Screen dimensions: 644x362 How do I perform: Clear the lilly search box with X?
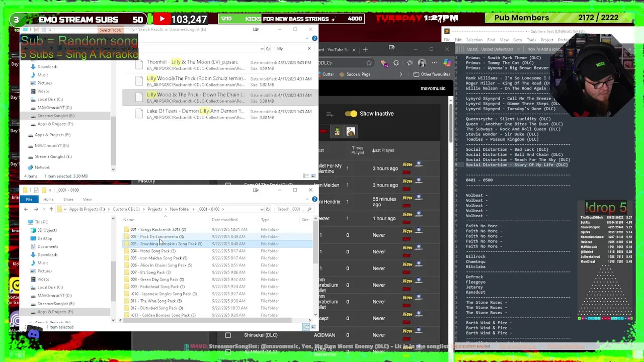tap(309, 49)
